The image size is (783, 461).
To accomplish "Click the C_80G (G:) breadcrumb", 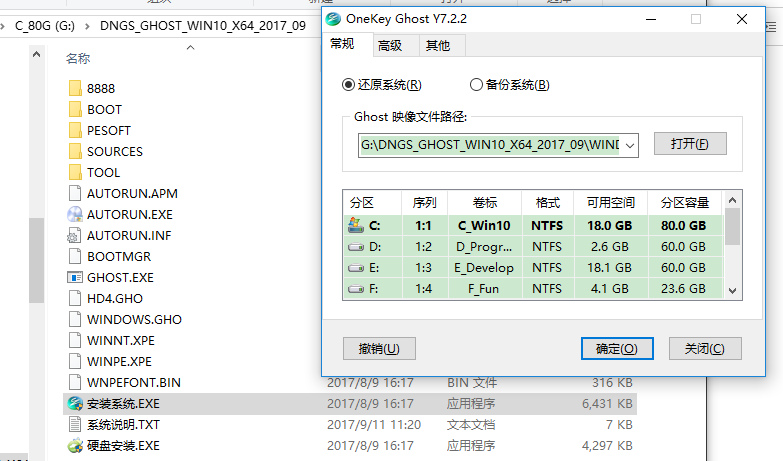I will pyautogui.click(x=45, y=26).
